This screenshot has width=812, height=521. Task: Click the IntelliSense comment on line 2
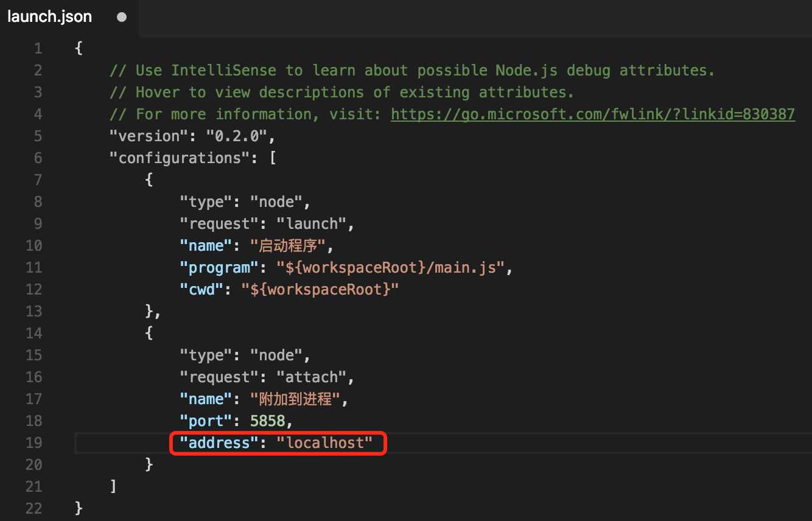[x=411, y=71]
